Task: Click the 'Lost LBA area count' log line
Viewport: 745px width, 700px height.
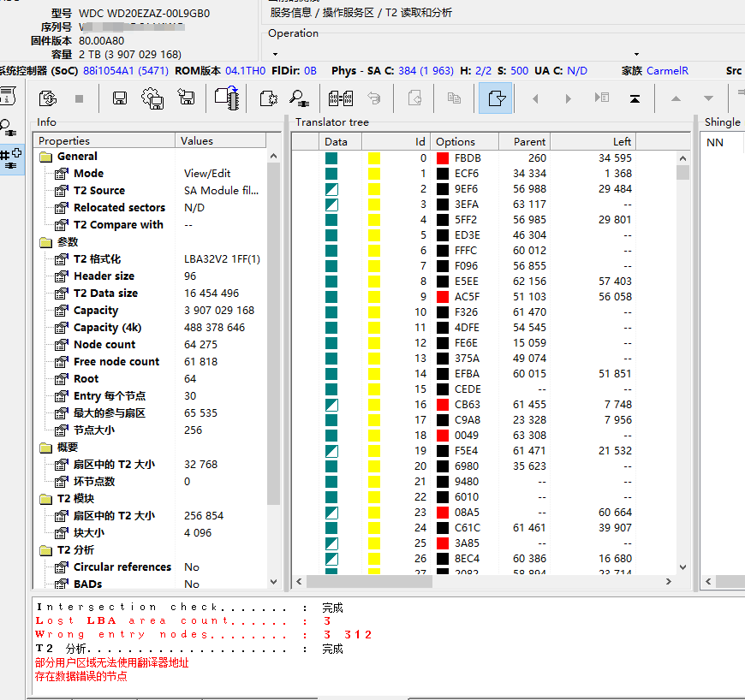Action: point(183,621)
